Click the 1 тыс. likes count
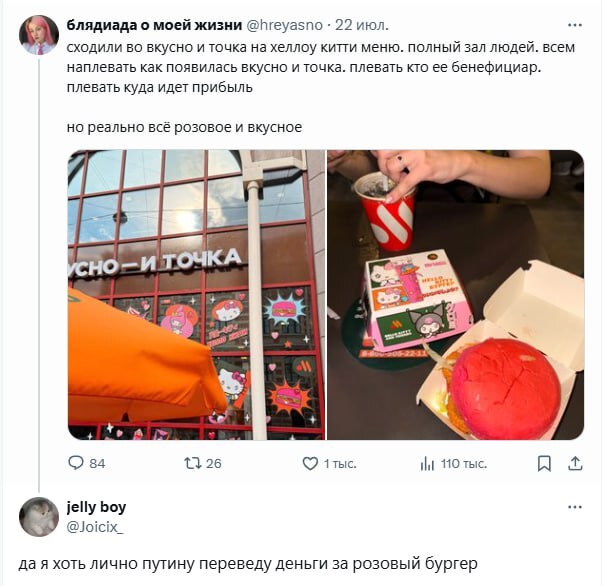Viewport: 603px width, 586px height. tap(340, 464)
